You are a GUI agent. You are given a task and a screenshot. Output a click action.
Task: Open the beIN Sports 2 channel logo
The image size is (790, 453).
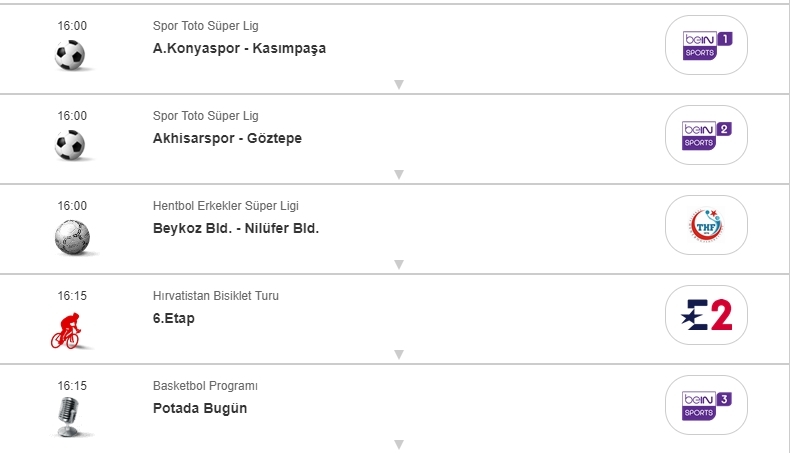(x=707, y=136)
